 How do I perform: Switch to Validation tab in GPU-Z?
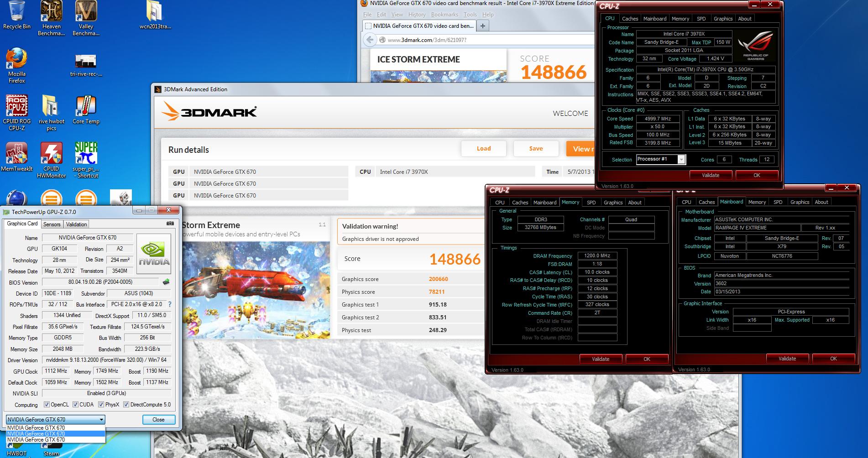coord(76,224)
